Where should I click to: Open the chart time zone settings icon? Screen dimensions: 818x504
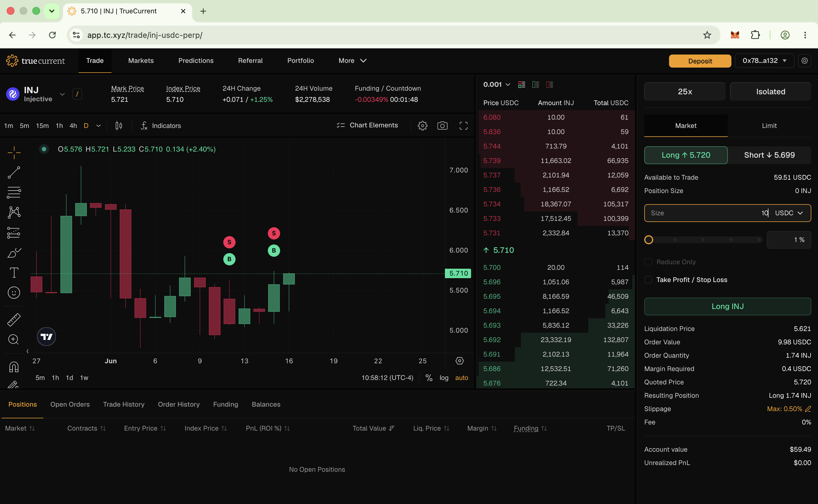(459, 361)
